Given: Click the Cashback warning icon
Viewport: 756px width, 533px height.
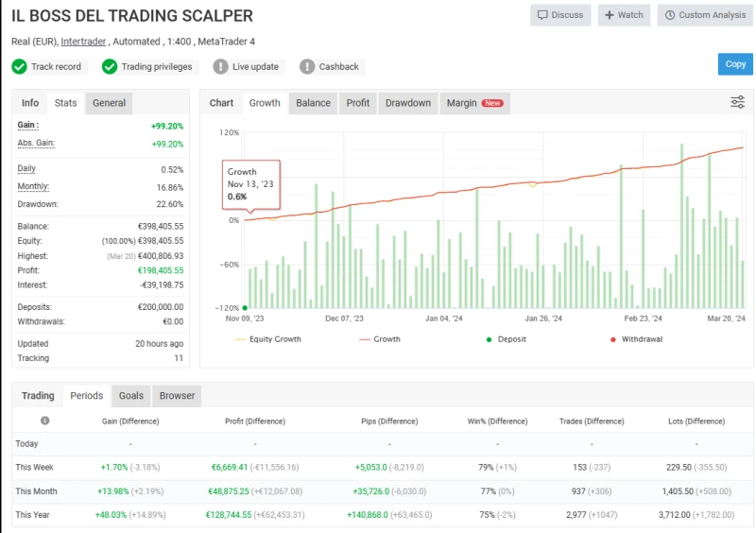Looking at the screenshot, I should (307, 66).
